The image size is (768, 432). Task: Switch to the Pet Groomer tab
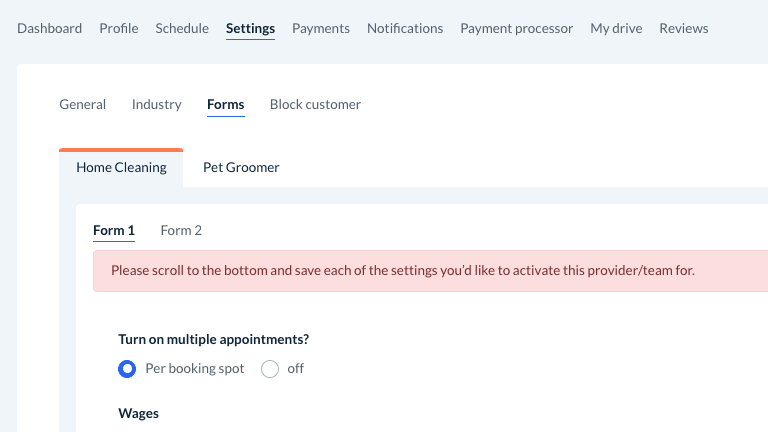click(241, 167)
